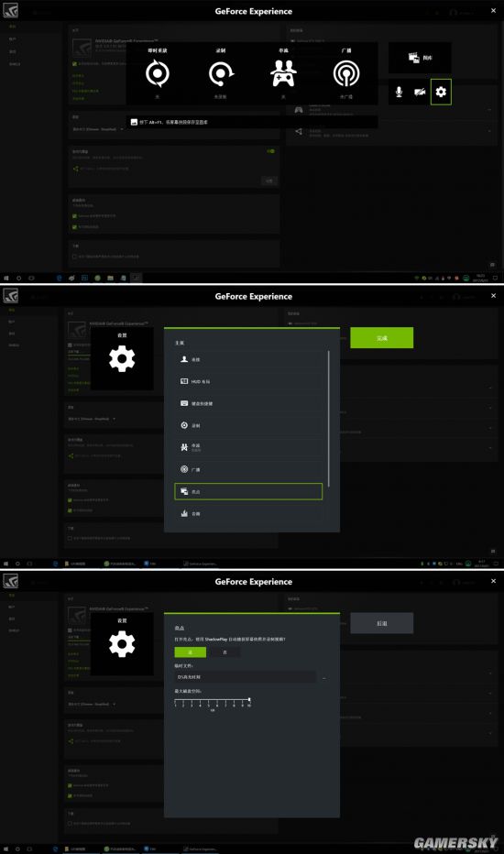Viewport: 504px width, 854px height.
Task: Click Start button in taskbar under settings list
Action: [6, 564]
